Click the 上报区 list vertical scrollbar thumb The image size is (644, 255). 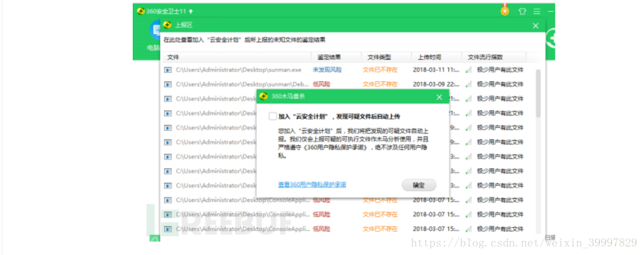(x=538, y=93)
